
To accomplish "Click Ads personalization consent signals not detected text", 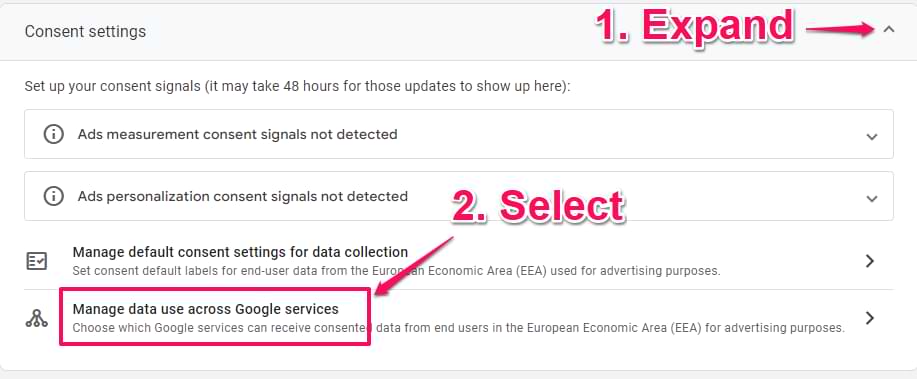I will click(x=243, y=197).
